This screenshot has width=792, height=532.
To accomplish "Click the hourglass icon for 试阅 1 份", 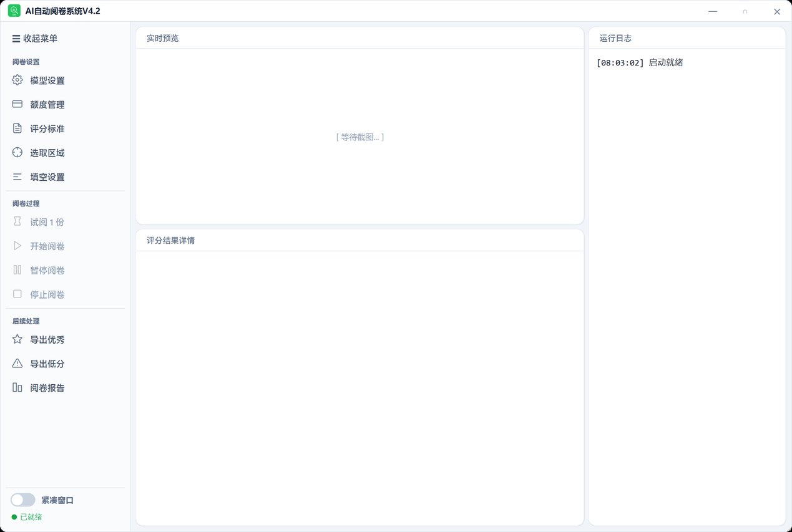I will pyautogui.click(x=17, y=222).
